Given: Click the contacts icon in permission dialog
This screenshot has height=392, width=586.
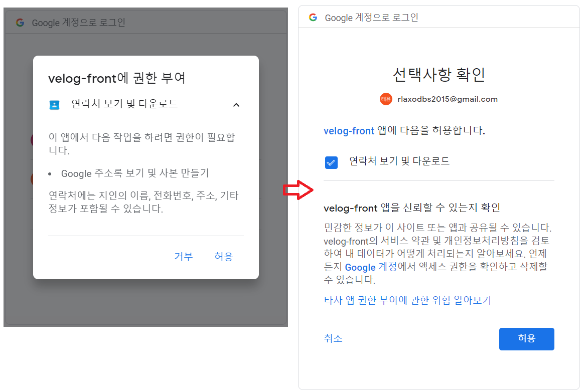Looking at the screenshot, I should [x=55, y=105].
